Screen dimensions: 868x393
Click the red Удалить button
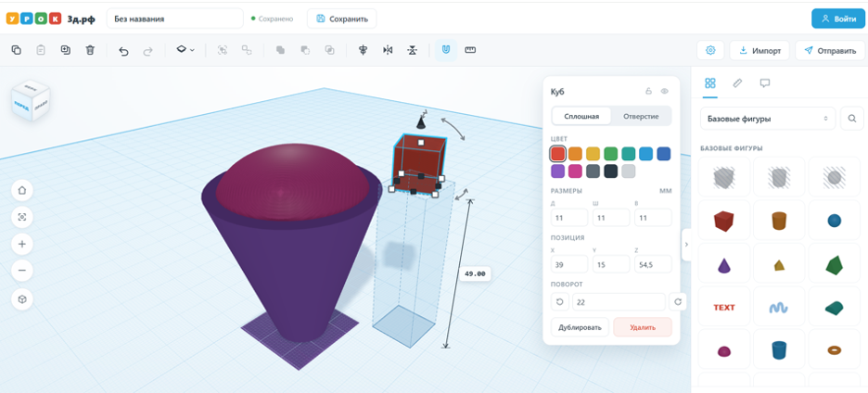coord(643,327)
